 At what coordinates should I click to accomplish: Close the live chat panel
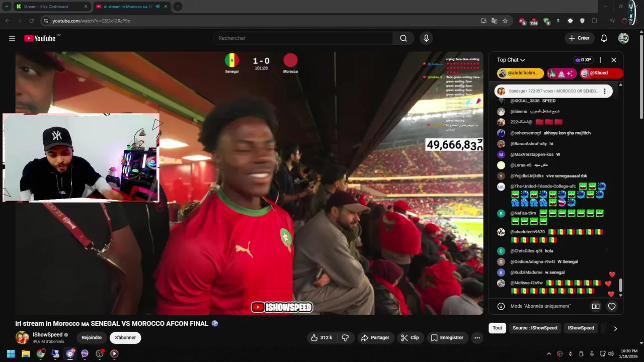(614, 60)
